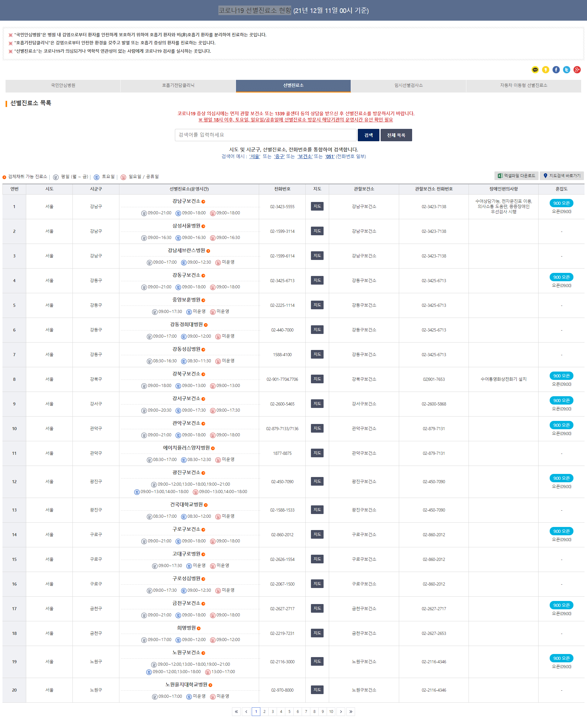Click phone number 02-3423-5555

(282, 207)
